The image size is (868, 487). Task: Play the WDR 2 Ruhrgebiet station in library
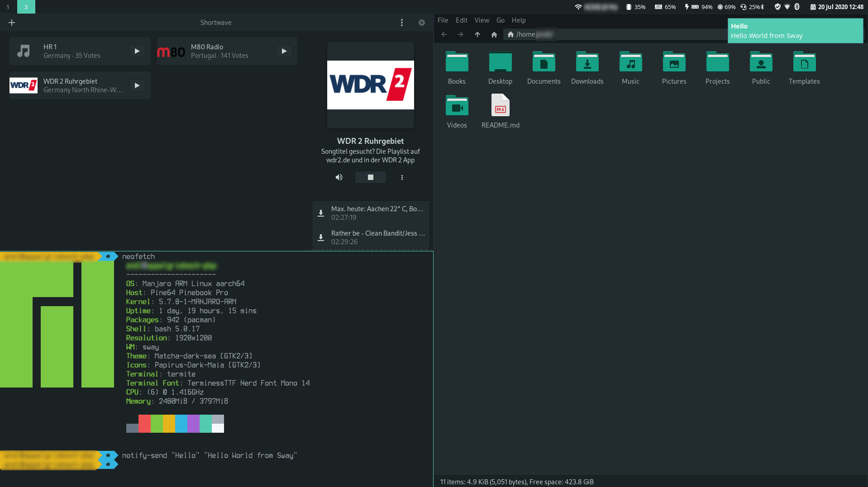tap(137, 85)
